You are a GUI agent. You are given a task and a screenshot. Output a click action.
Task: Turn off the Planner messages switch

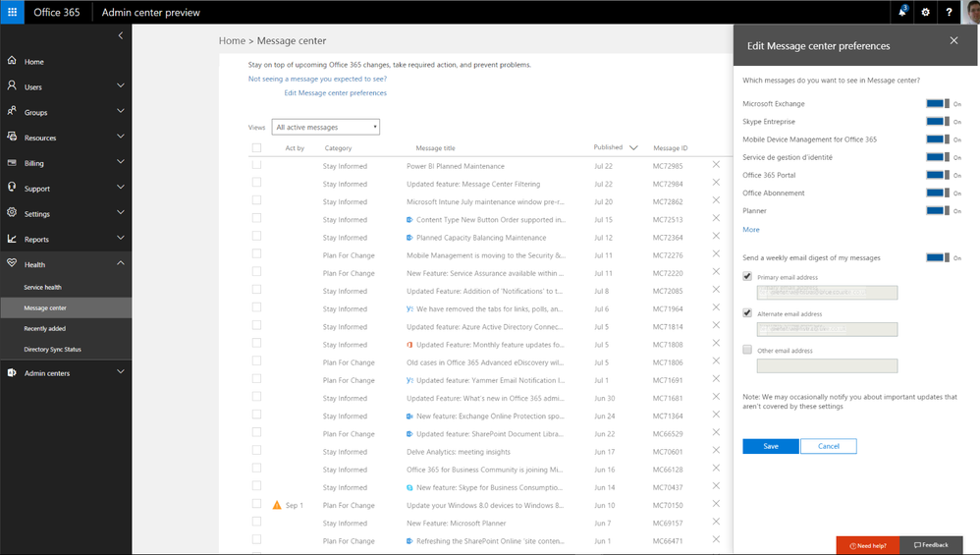pyautogui.click(x=937, y=210)
